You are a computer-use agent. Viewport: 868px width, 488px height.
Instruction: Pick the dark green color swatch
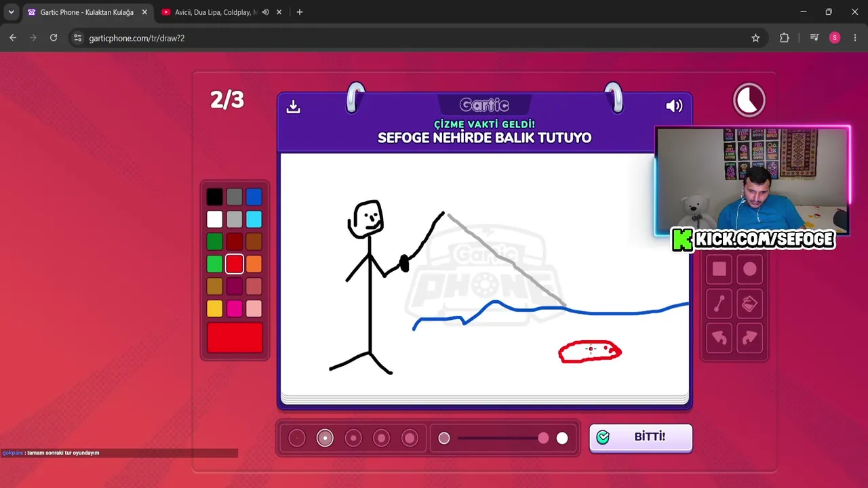(214, 241)
